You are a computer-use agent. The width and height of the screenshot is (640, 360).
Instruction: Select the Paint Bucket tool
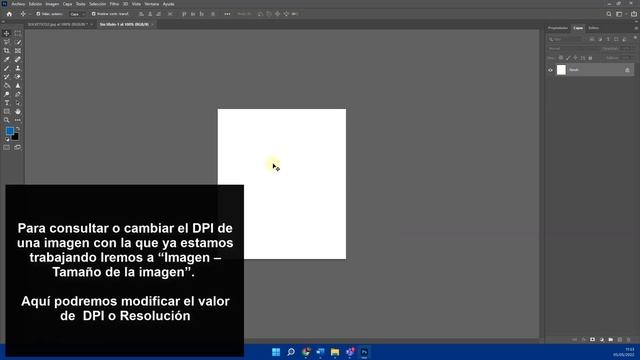pyautogui.click(x=7, y=86)
